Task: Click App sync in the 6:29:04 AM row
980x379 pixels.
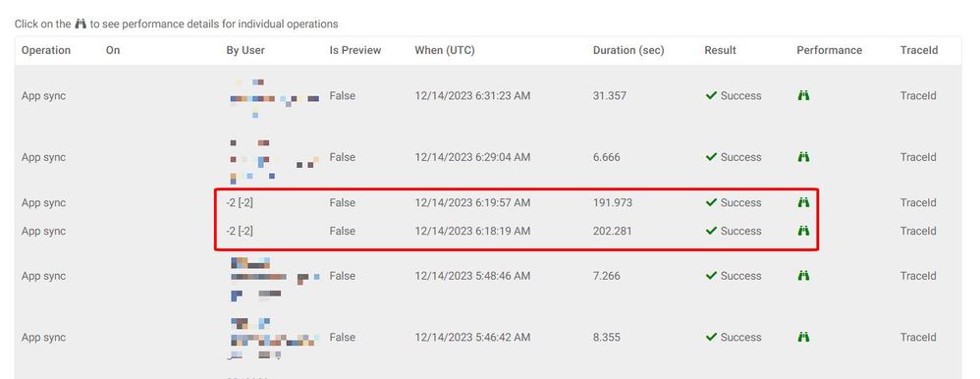Action: click(44, 157)
